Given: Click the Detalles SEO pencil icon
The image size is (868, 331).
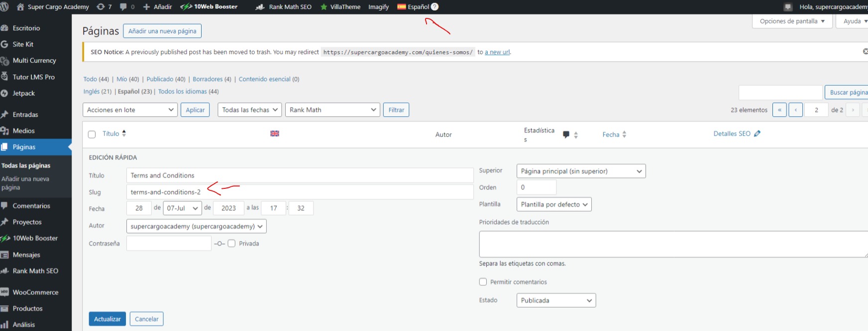Looking at the screenshot, I should coord(757,134).
